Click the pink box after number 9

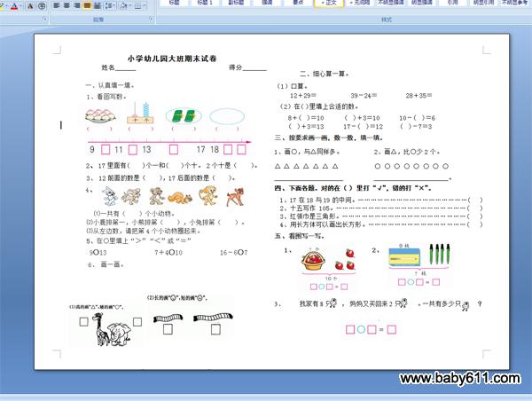pyautogui.click(x=106, y=149)
